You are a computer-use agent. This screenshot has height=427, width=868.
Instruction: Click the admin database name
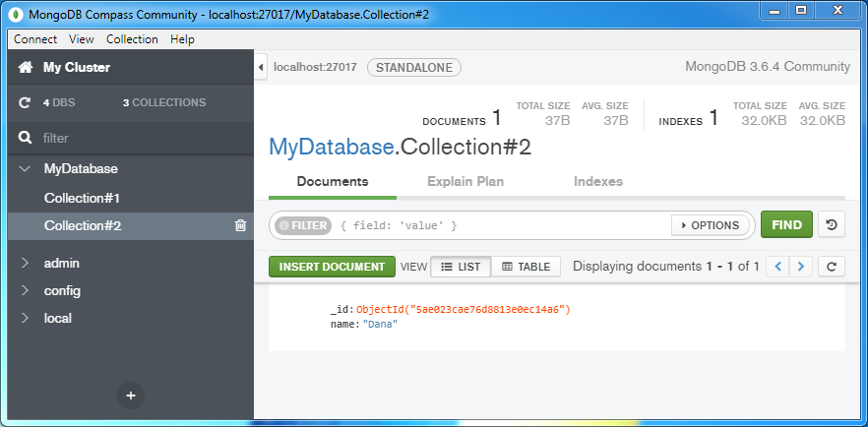click(x=61, y=264)
